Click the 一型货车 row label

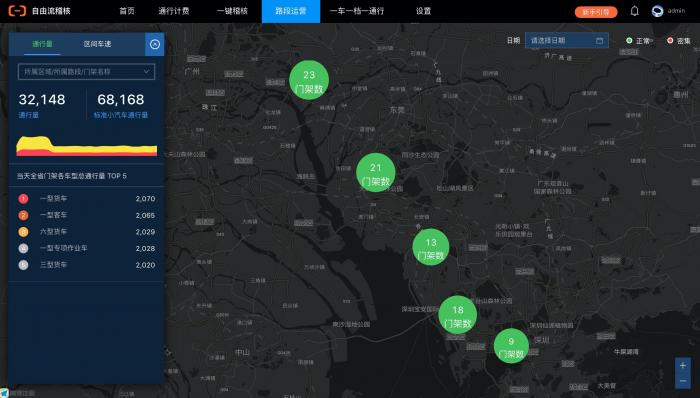tap(54, 199)
